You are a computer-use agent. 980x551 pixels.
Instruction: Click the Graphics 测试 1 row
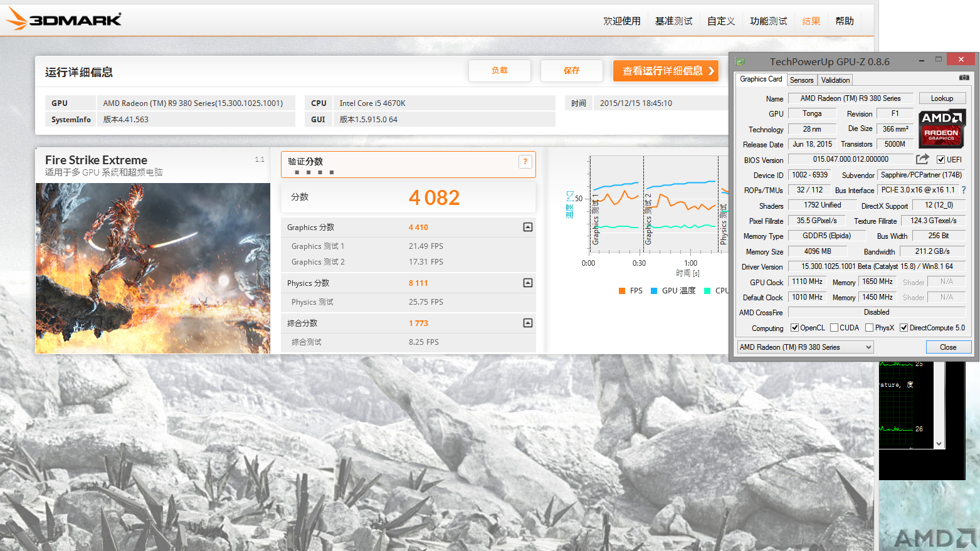(408, 246)
